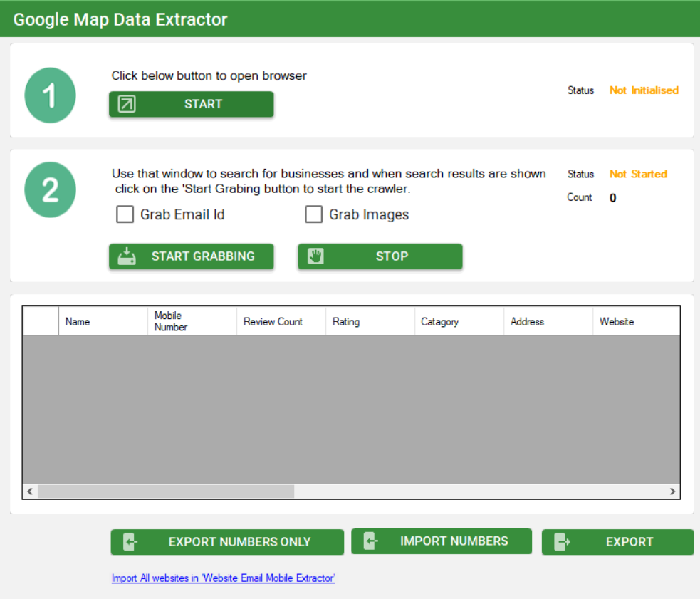Click the step 2 green circle badge
The width and height of the screenshot is (700, 599).
coord(50,189)
